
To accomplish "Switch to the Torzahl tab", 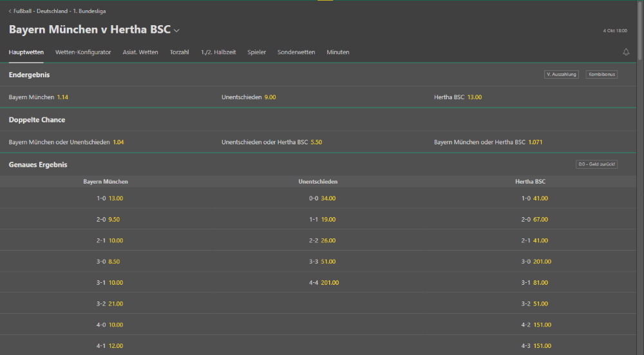I will [x=180, y=52].
